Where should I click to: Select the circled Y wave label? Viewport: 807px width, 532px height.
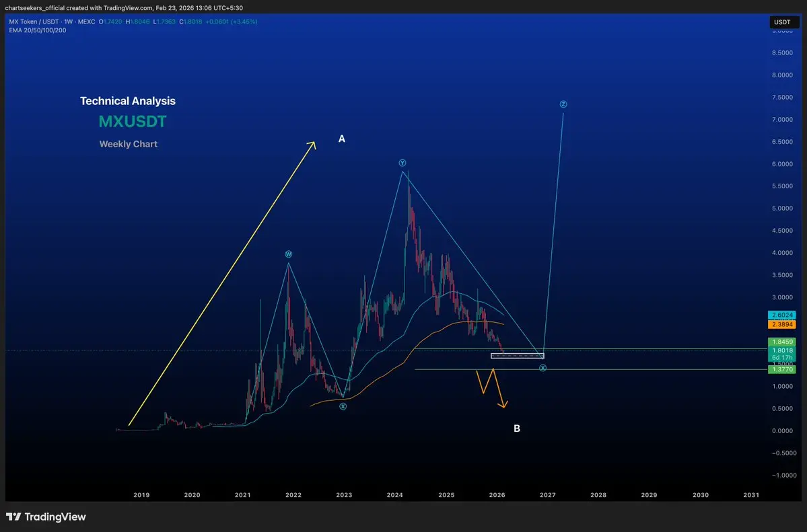pyautogui.click(x=402, y=163)
